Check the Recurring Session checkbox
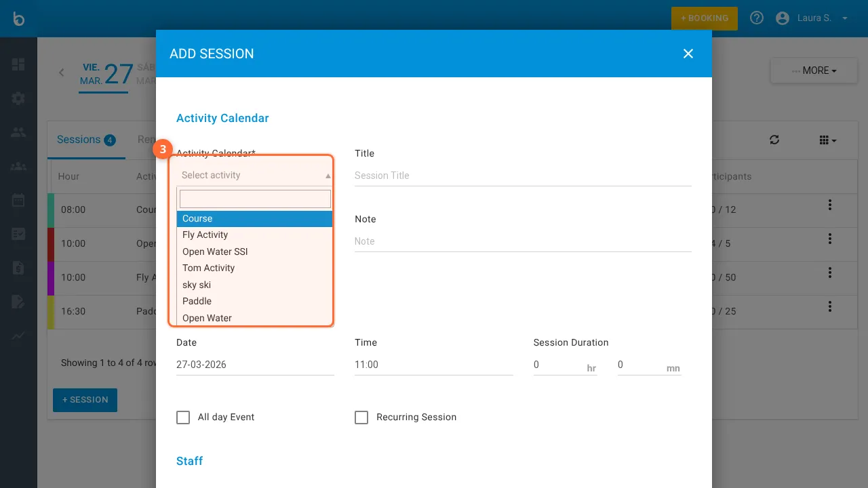 pyautogui.click(x=361, y=418)
